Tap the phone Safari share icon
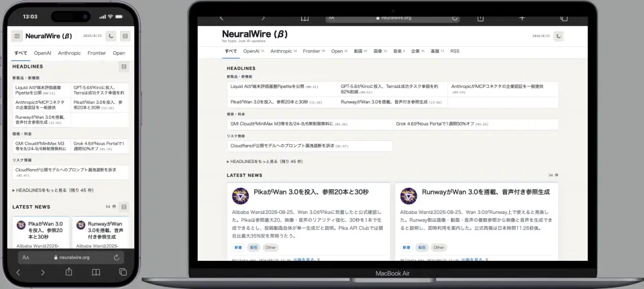644x289 pixels. point(69,272)
